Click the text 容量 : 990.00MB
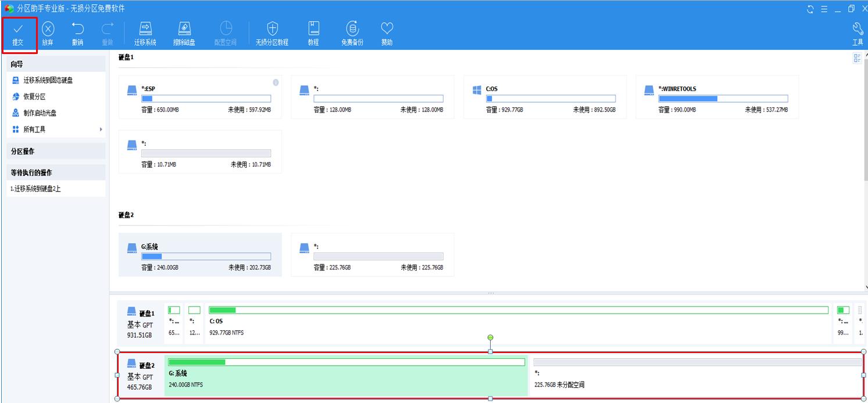Viewport: 868px width, 403px height. [x=677, y=110]
